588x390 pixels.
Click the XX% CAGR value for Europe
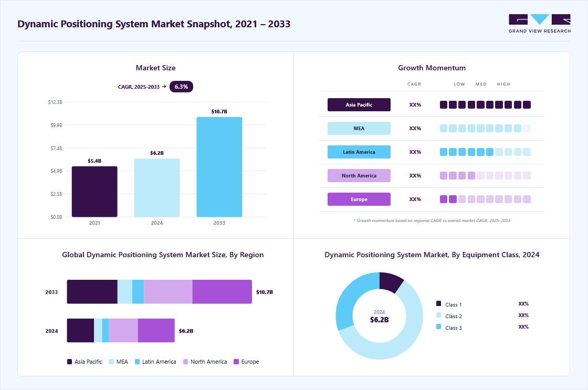coord(415,199)
